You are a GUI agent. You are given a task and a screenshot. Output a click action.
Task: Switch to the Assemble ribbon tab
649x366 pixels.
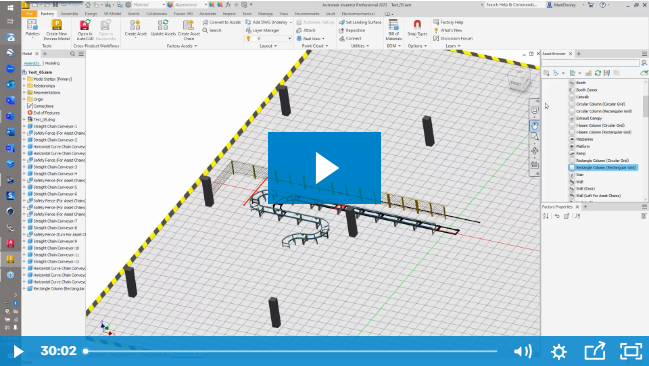70,14
